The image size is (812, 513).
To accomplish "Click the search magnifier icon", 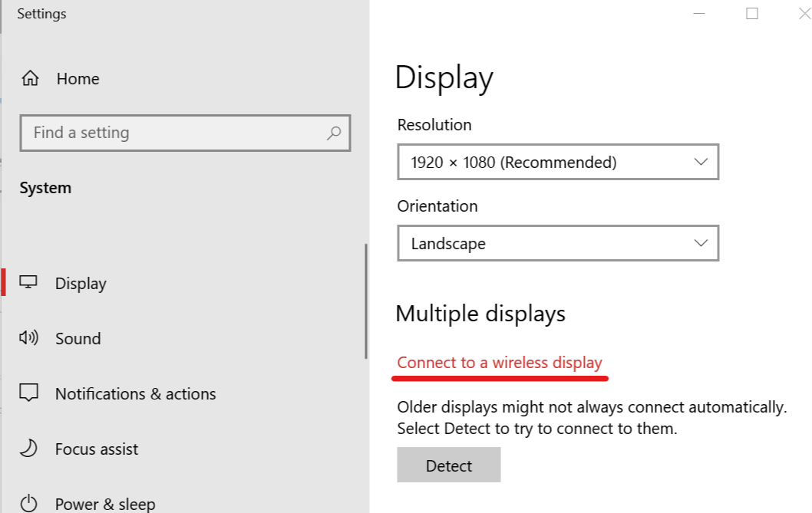I will tap(334, 133).
